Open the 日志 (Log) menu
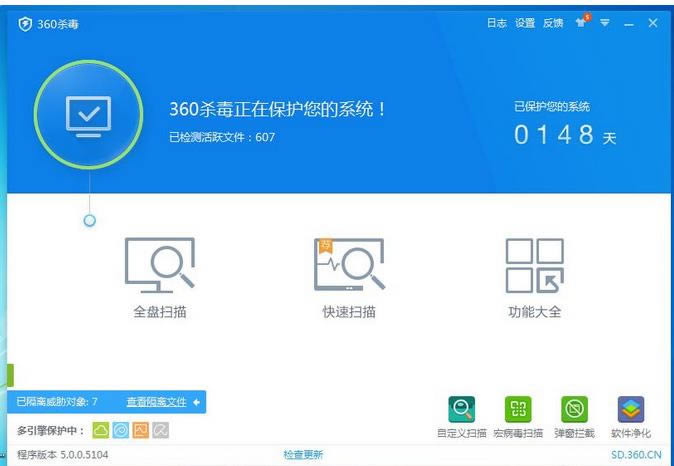Image resolution: width=674 pixels, height=466 pixels. pos(496,24)
